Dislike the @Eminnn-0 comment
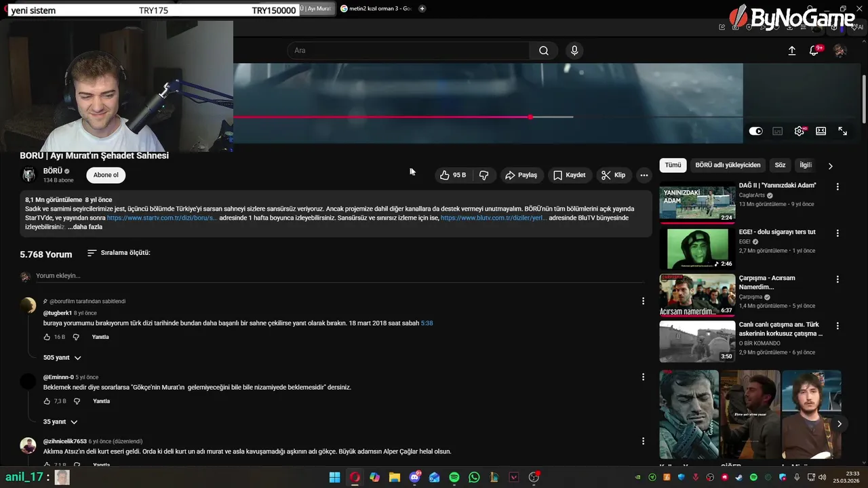 click(x=77, y=401)
